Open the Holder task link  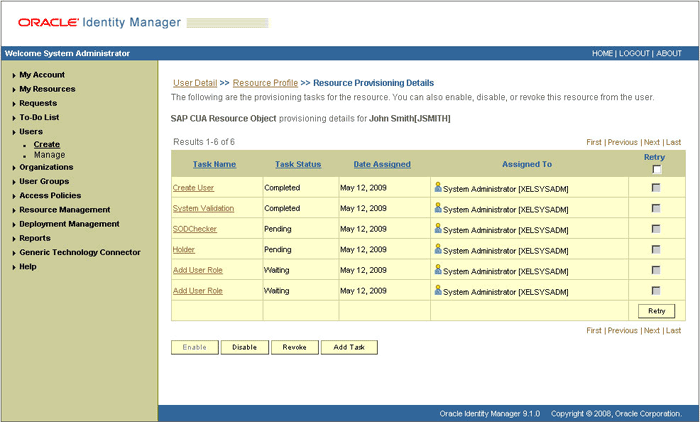tap(183, 250)
